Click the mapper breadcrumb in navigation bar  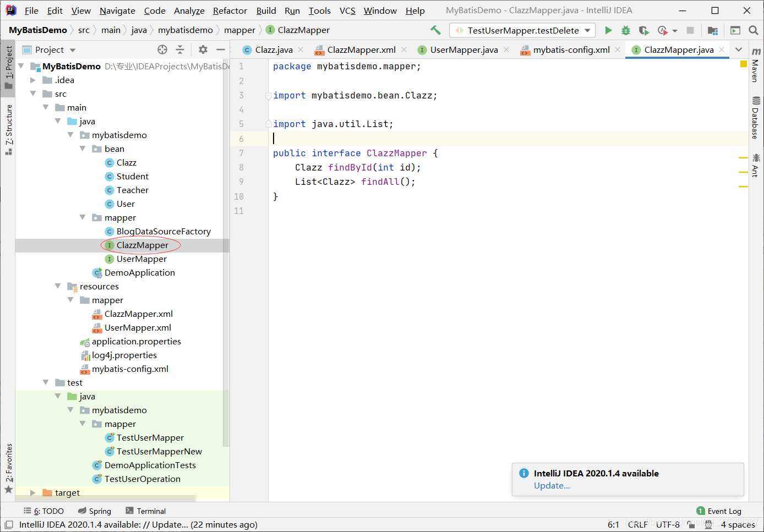tap(239, 30)
